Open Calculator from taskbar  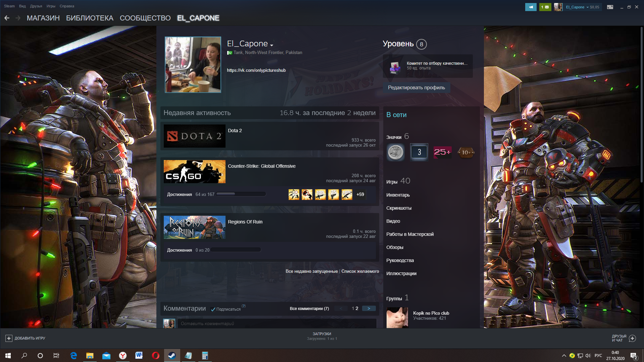(205, 356)
